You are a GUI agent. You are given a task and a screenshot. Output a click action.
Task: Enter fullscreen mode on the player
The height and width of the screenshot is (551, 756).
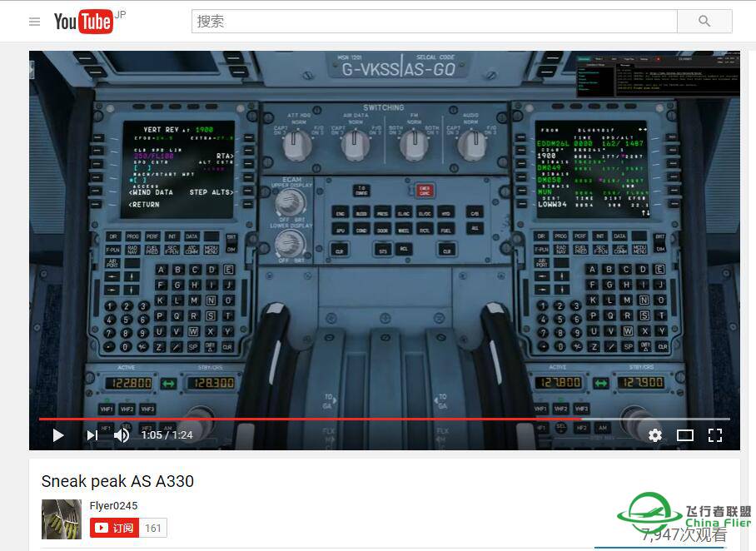point(715,435)
